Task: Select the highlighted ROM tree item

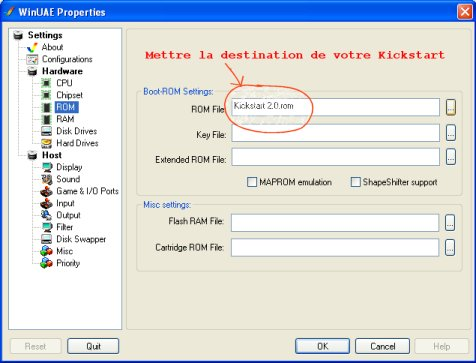Action: [x=67, y=107]
